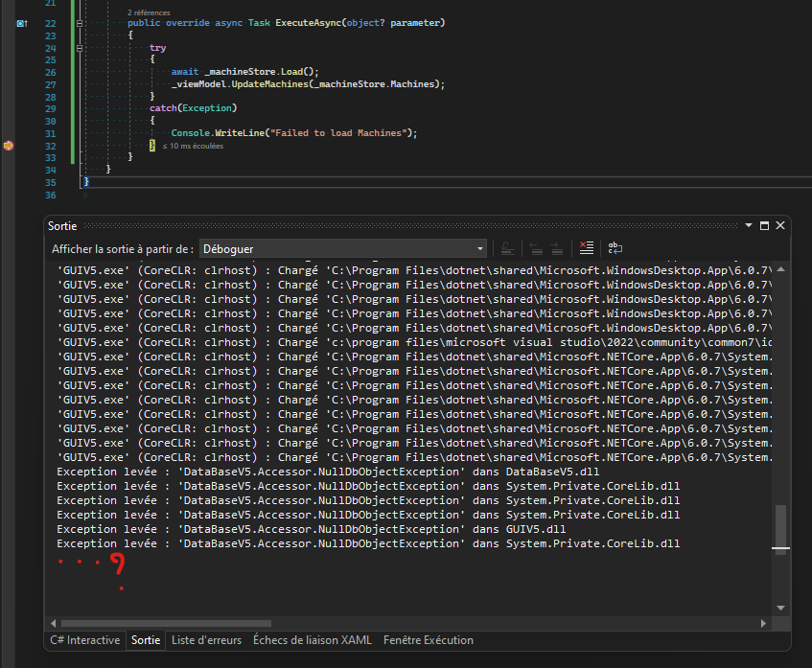Switch to the C# Interactive tab

point(85,640)
